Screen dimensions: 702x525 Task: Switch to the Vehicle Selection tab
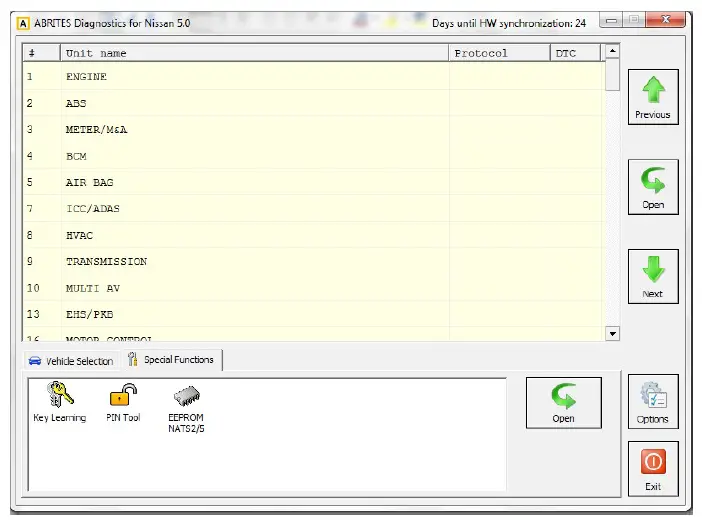(x=71, y=361)
